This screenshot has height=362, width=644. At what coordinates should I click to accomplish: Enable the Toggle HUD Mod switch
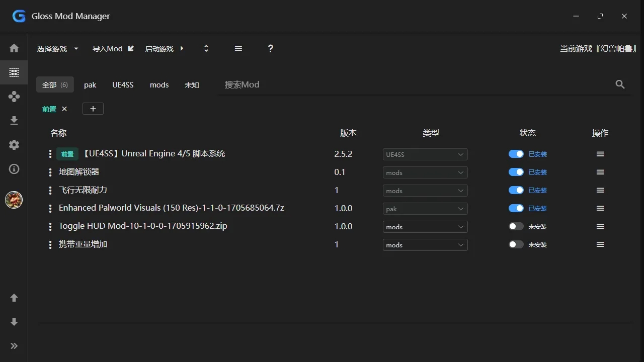point(516,226)
